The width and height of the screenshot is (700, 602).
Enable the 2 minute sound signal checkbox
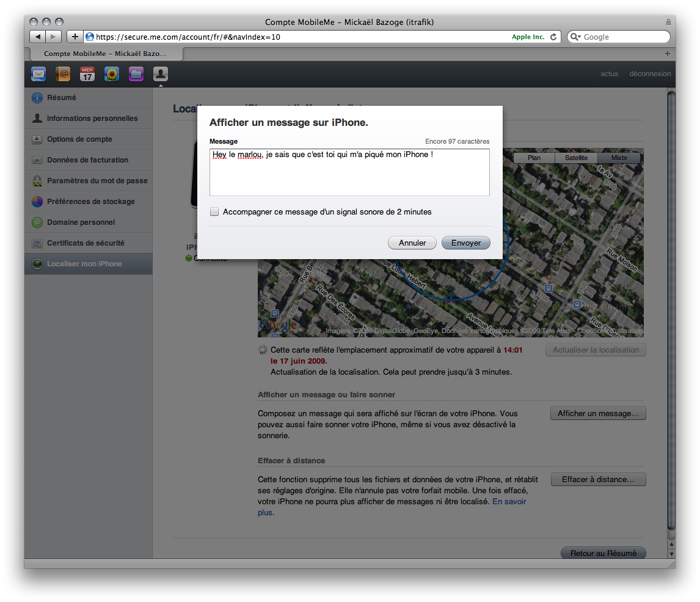pos(214,211)
